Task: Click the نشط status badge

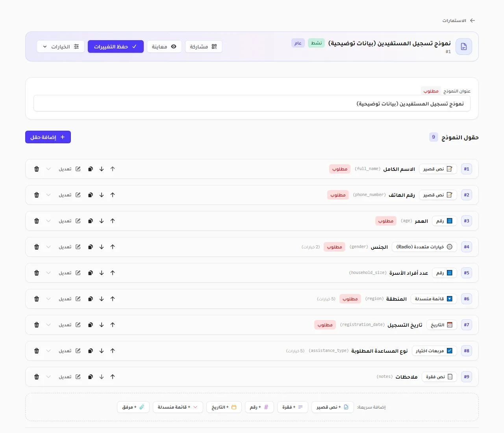Action: coord(316,43)
